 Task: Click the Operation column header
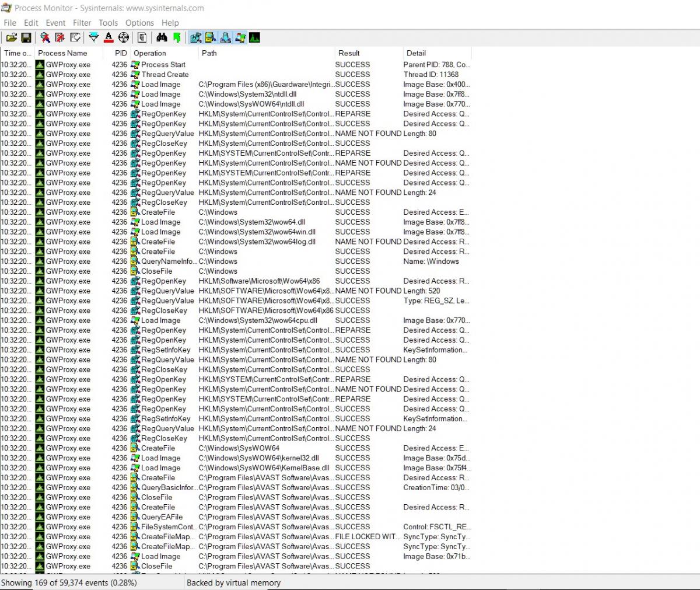[164, 53]
